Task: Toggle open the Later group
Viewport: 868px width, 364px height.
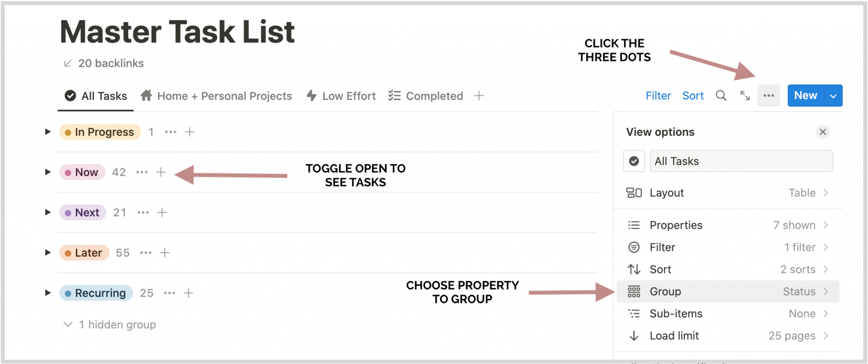Action: point(47,253)
